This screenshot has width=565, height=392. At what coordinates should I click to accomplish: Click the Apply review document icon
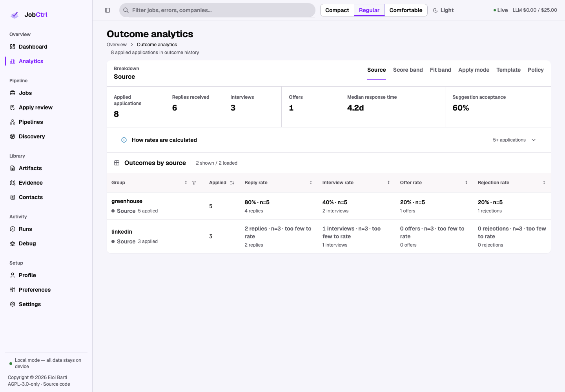13,107
